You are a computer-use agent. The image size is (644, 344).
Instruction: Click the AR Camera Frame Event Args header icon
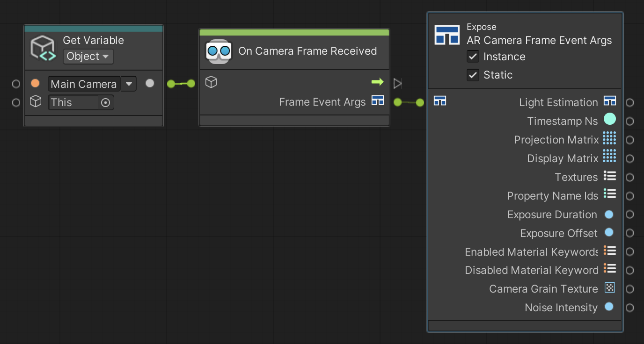pos(447,35)
